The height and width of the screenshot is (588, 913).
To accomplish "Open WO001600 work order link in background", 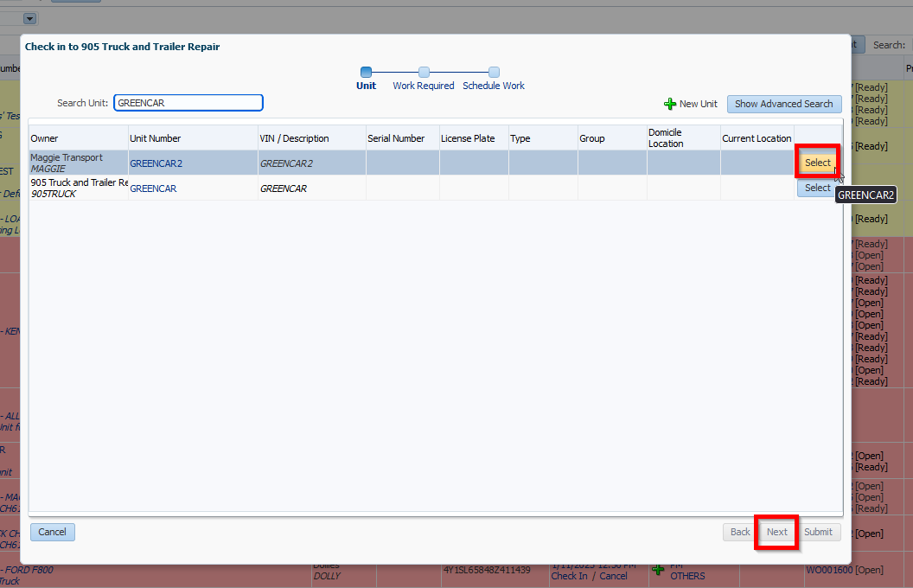I will point(829,570).
